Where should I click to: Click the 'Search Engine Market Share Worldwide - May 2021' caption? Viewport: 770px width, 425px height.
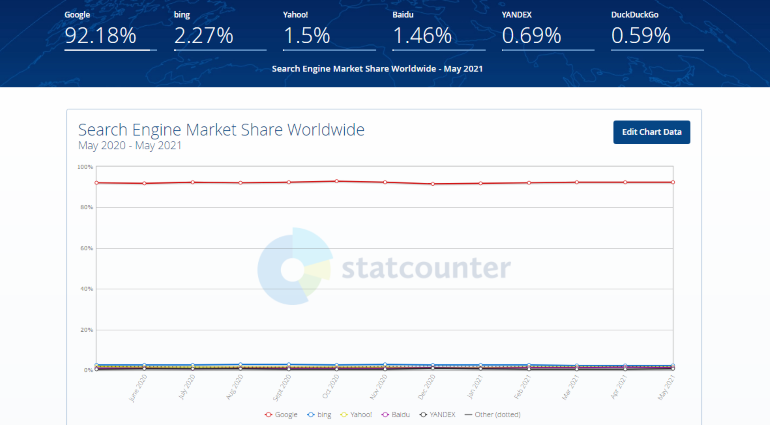tap(377, 69)
